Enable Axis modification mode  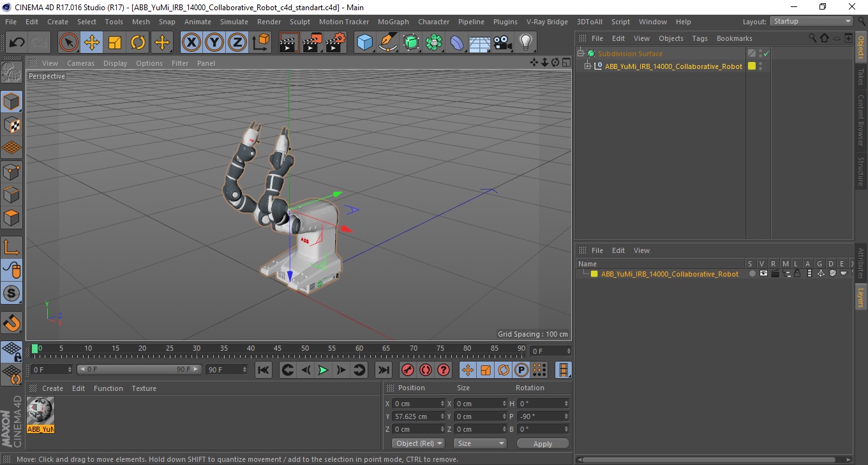click(x=11, y=247)
